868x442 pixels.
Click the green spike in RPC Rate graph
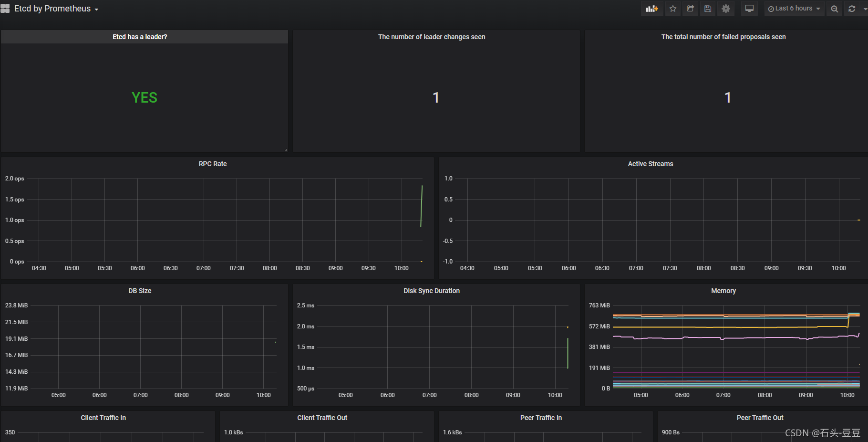(422, 206)
